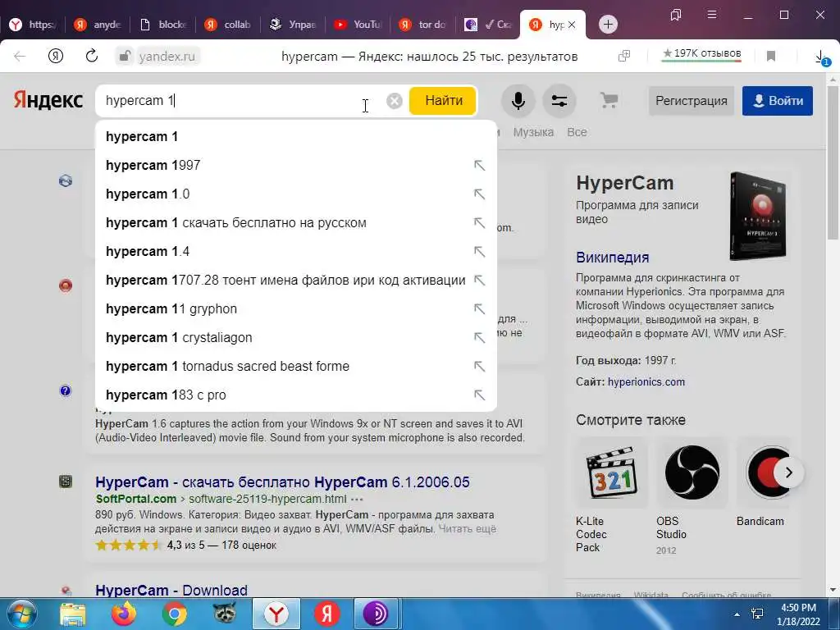Choose the first suggestion hypercam 1
Viewport: 840px width, 630px height.
[x=295, y=137]
